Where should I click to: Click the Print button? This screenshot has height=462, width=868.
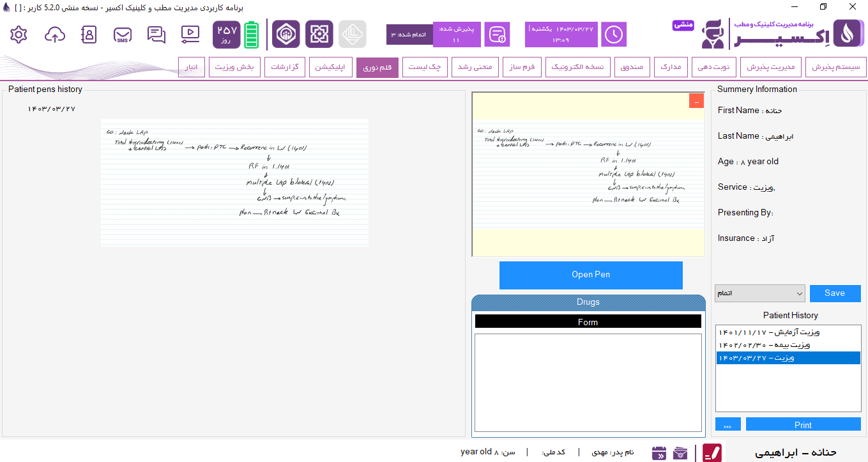(803, 424)
